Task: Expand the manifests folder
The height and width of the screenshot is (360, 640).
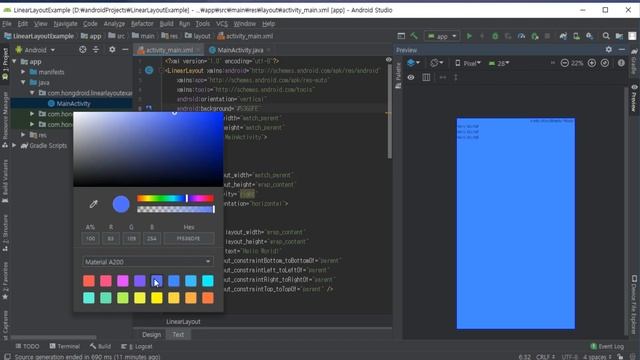Action: click(23, 72)
